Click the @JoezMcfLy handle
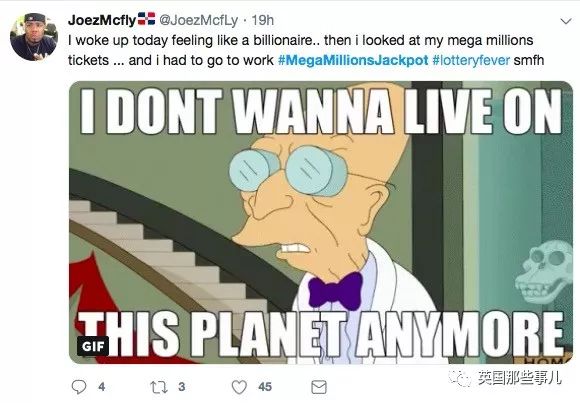 pyautogui.click(x=199, y=20)
